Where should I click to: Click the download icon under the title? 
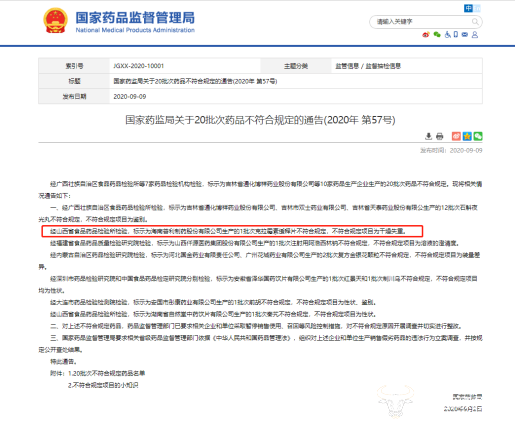tap(429, 136)
